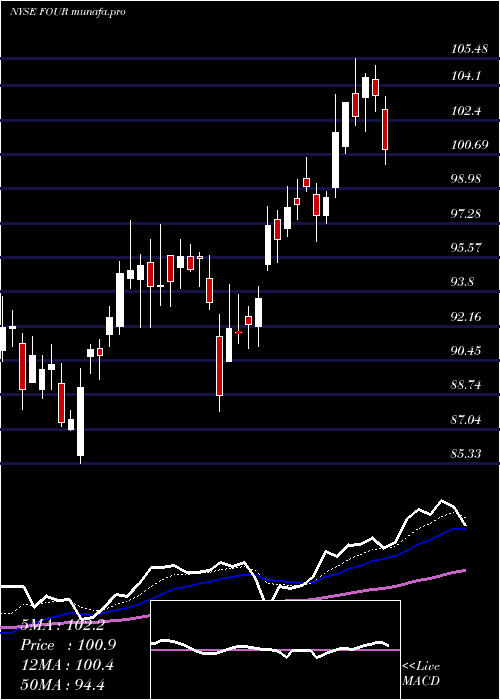
Task: Click the 90.45 price axis label
Action: coord(467,351)
